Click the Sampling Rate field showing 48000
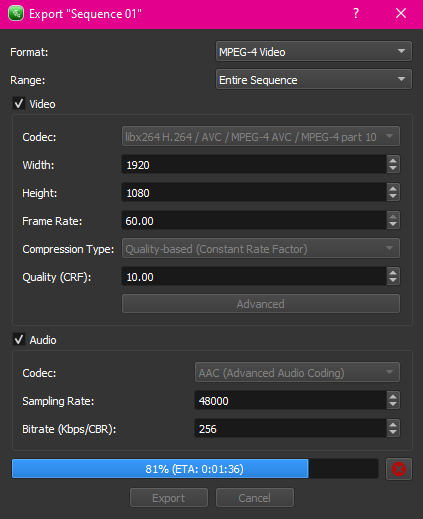Image resolution: width=423 pixels, height=519 pixels. pyautogui.click(x=291, y=401)
